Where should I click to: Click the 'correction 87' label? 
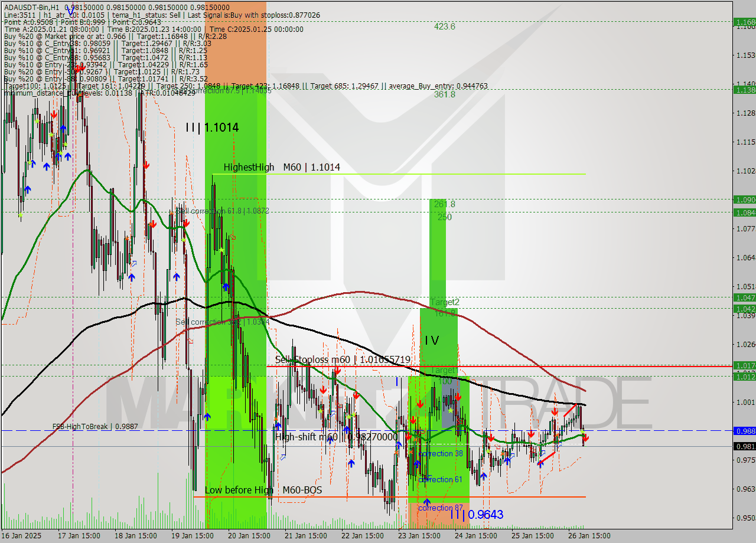(x=441, y=508)
